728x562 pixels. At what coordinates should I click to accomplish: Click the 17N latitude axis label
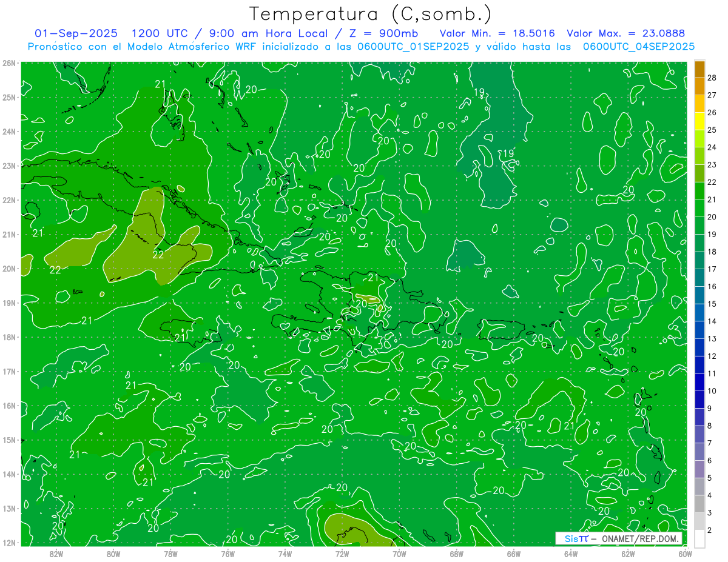[8, 371]
